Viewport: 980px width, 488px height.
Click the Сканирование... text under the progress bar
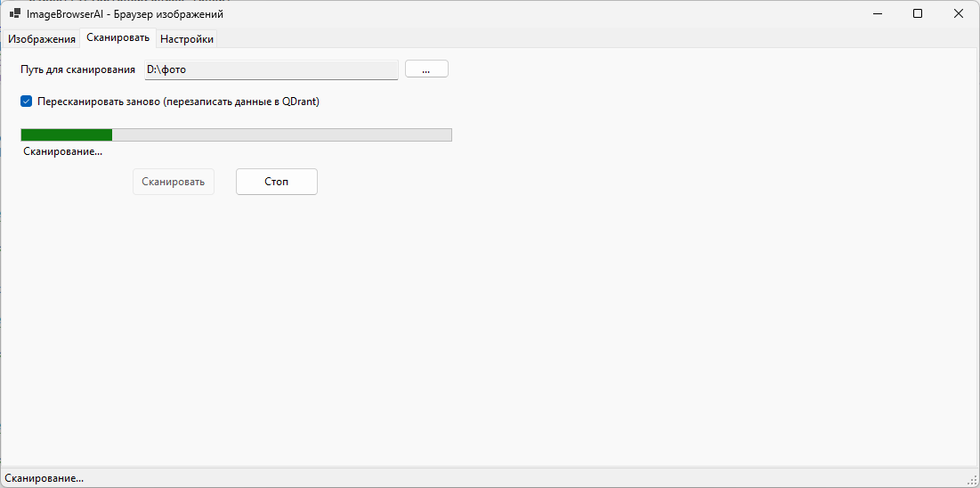[x=62, y=151]
